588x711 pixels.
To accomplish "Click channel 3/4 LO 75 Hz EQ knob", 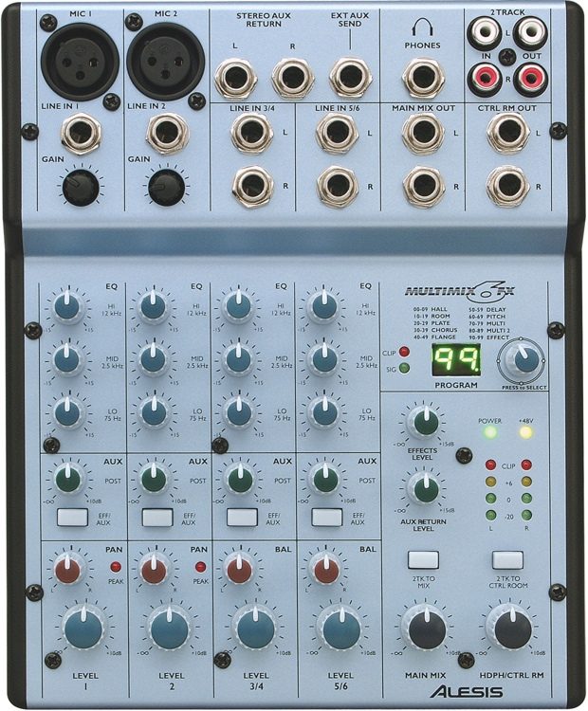I will [x=239, y=411].
